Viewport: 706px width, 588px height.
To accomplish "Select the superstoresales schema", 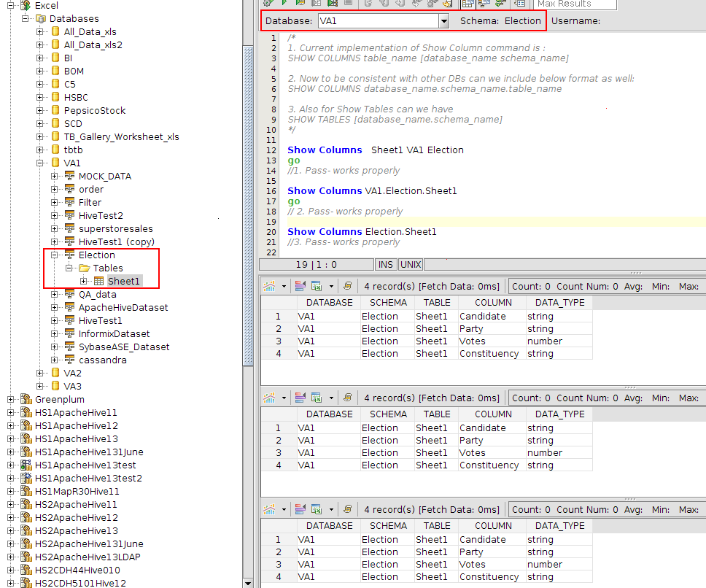I will [x=116, y=229].
